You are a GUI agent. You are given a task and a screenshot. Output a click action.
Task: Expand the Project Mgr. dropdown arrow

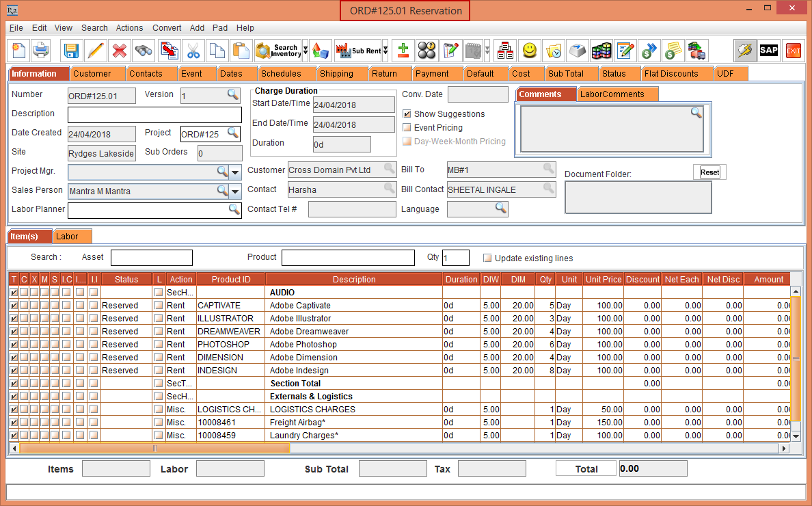point(235,172)
